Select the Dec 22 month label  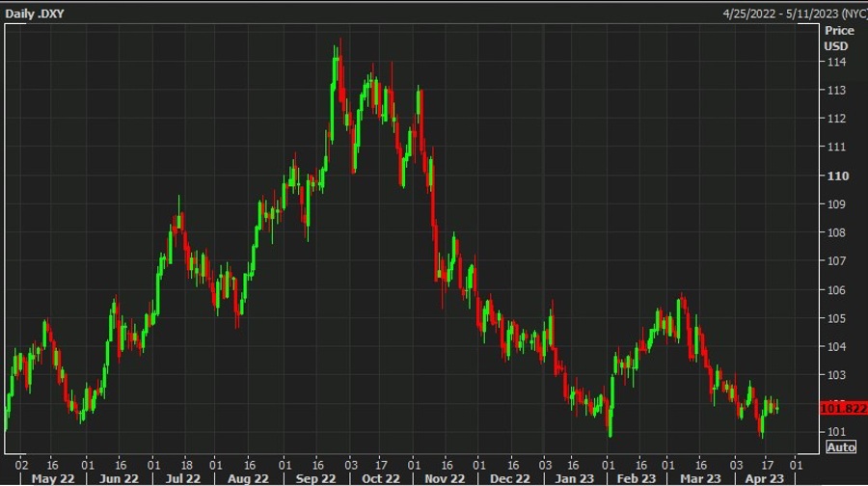pyautogui.click(x=510, y=477)
